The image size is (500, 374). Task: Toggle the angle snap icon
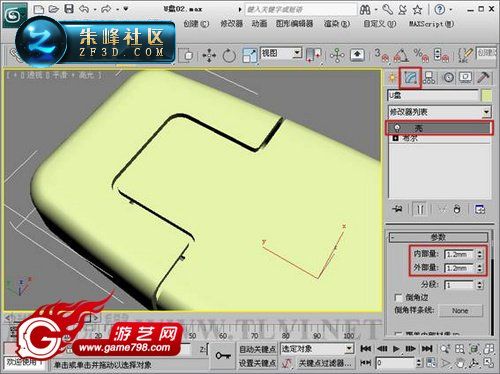tap(402, 55)
